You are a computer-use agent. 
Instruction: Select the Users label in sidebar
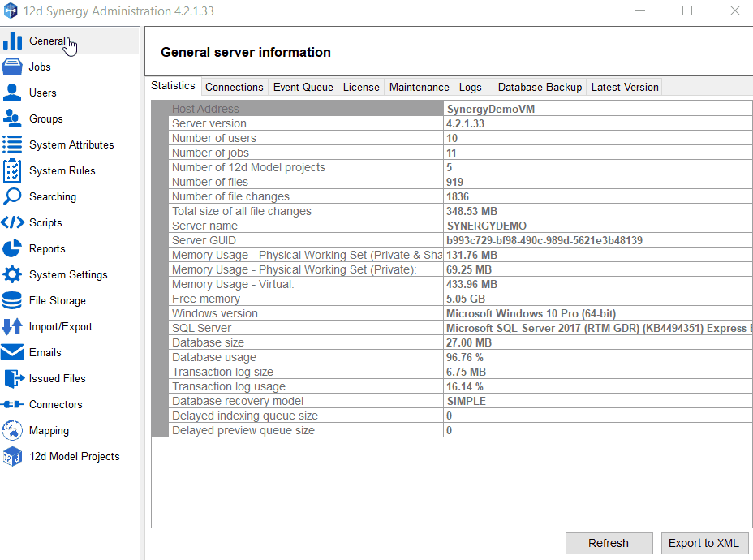tap(43, 93)
